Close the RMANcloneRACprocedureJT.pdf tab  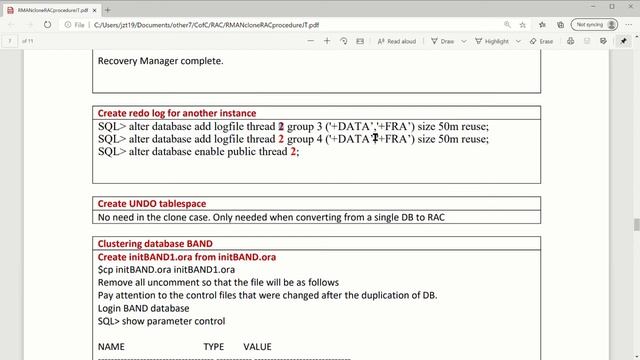[94, 10]
